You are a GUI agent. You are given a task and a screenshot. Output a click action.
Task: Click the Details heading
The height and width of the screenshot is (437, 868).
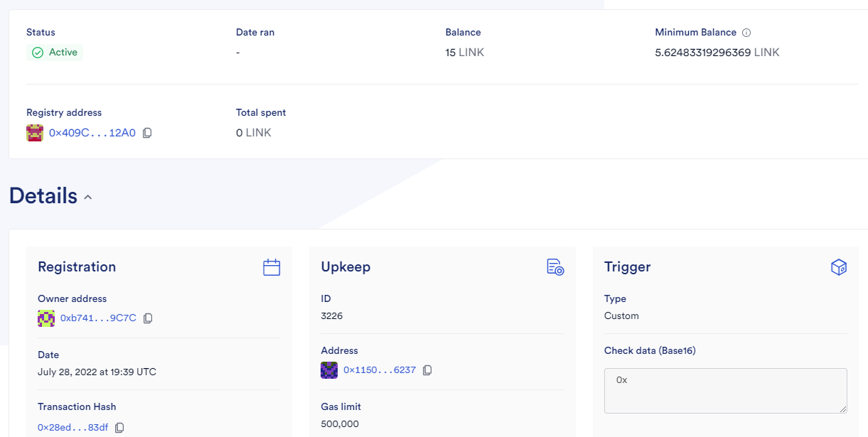43,195
